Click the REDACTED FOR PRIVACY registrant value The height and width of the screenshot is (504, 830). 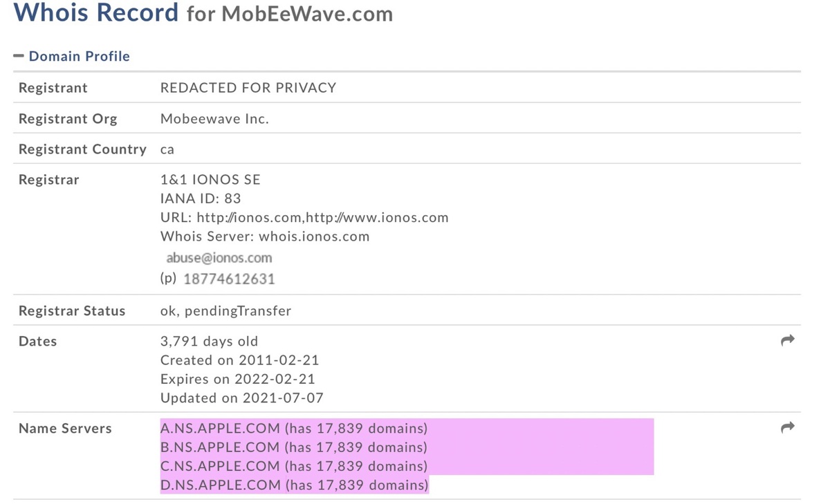tap(248, 88)
